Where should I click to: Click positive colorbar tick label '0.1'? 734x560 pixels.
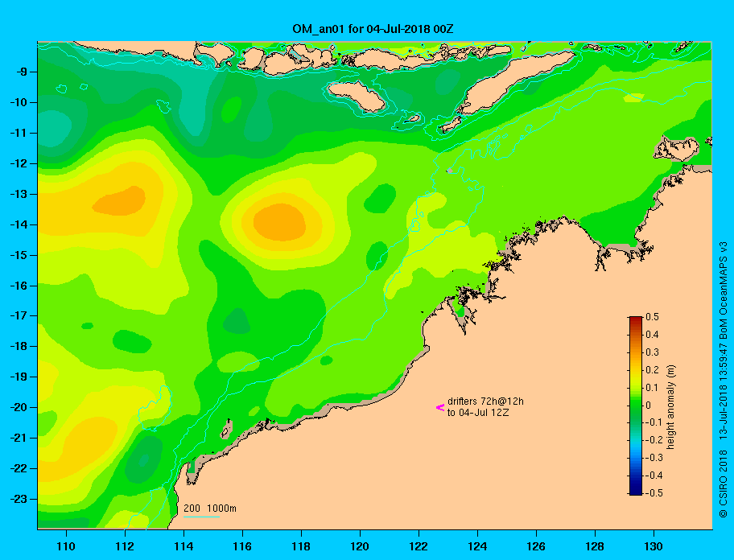[652, 387]
